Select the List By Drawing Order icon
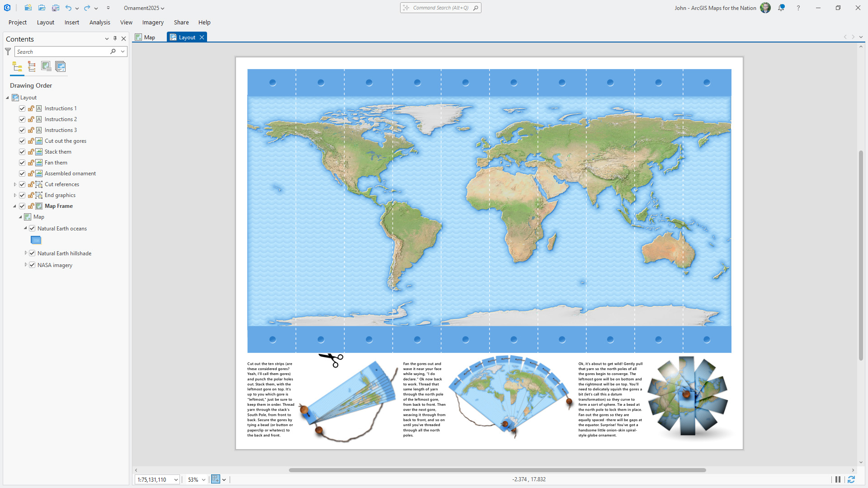 pyautogui.click(x=17, y=66)
